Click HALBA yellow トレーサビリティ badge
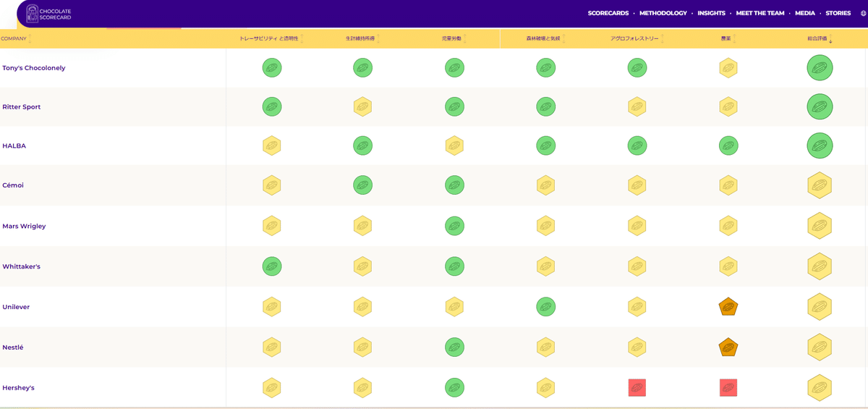This screenshot has height=409, width=868. coord(272,146)
